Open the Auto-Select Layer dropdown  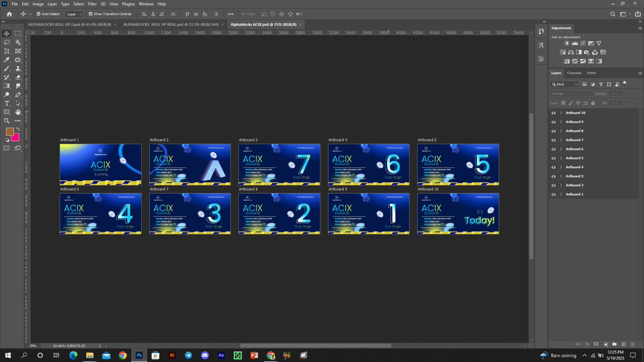point(74,14)
